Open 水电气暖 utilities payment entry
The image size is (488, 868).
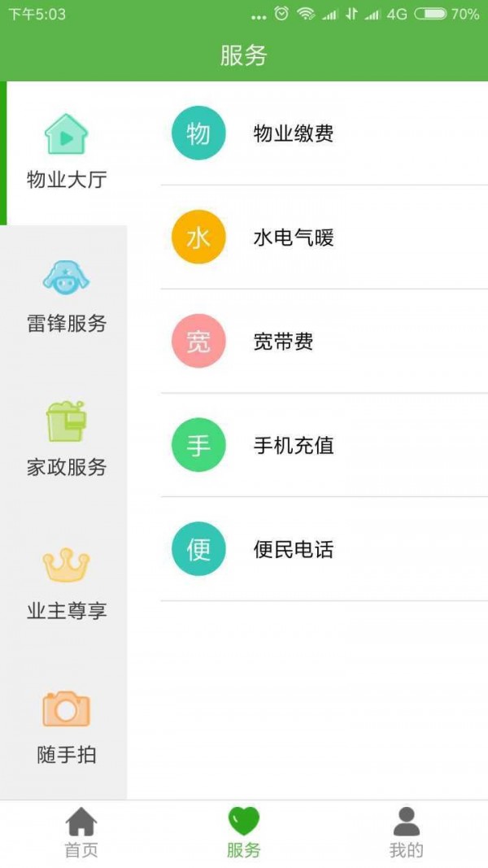pyautogui.click(x=293, y=237)
